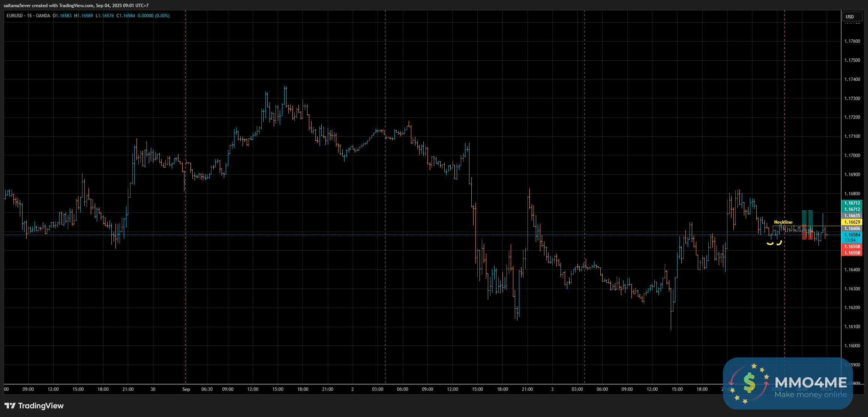
Task: Select the yellow Neckline text label
Action: [x=783, y=222]
